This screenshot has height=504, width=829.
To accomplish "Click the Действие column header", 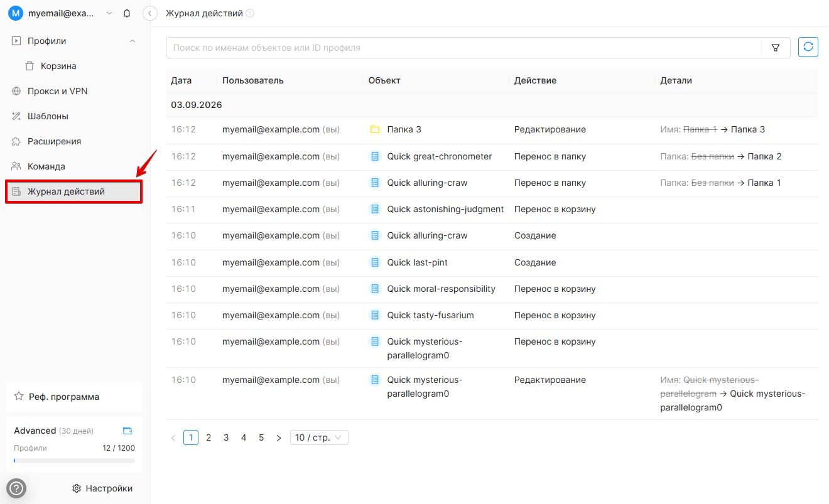I will [535, 80].
